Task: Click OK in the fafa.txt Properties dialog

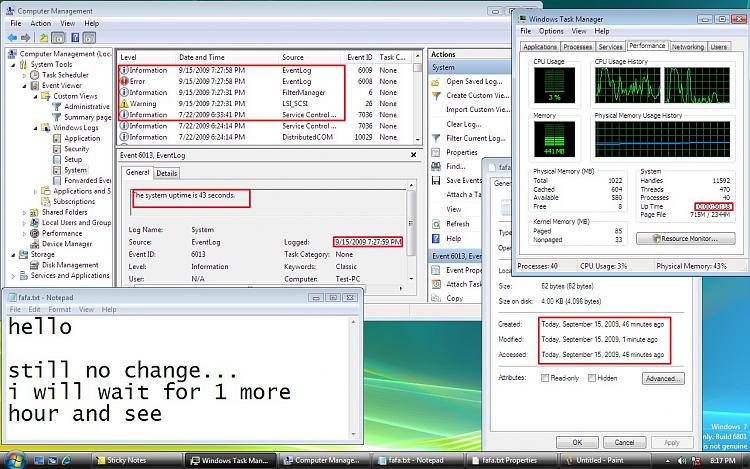Action: (577, 442)
